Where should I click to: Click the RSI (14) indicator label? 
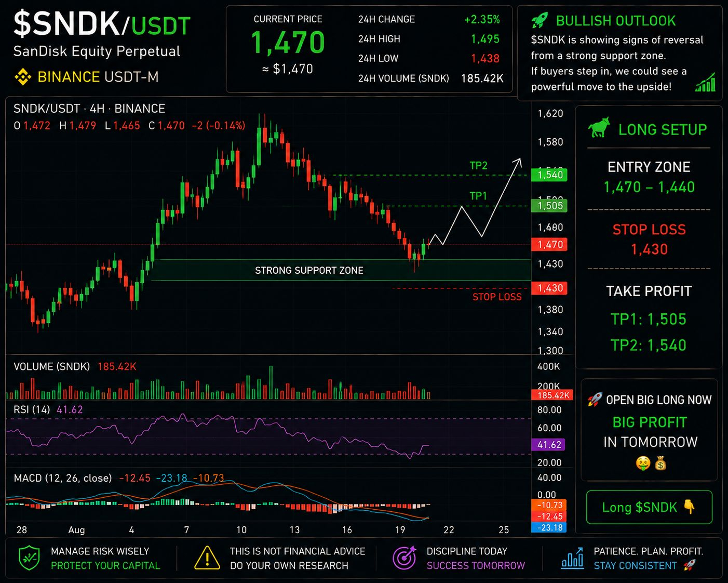[x=32, y=409]
